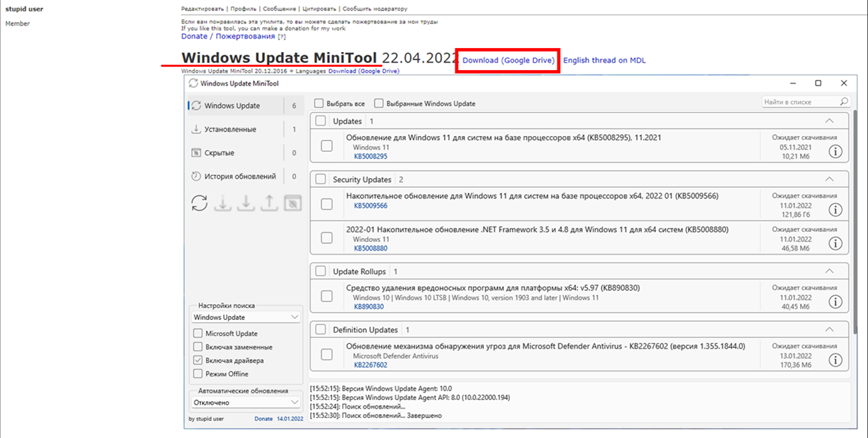This screenshot has height=438, width=868.
Task: Click the "Цитировать" forum link
Action: [319, 9]
